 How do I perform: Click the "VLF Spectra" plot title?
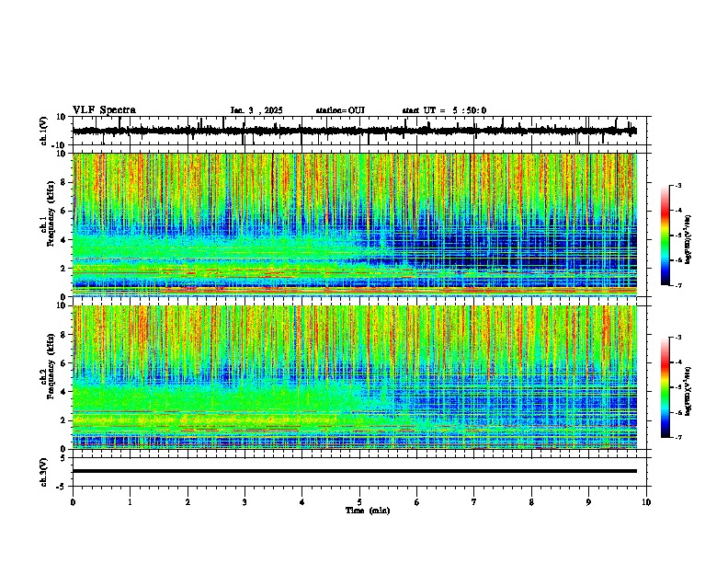(104, 110)
